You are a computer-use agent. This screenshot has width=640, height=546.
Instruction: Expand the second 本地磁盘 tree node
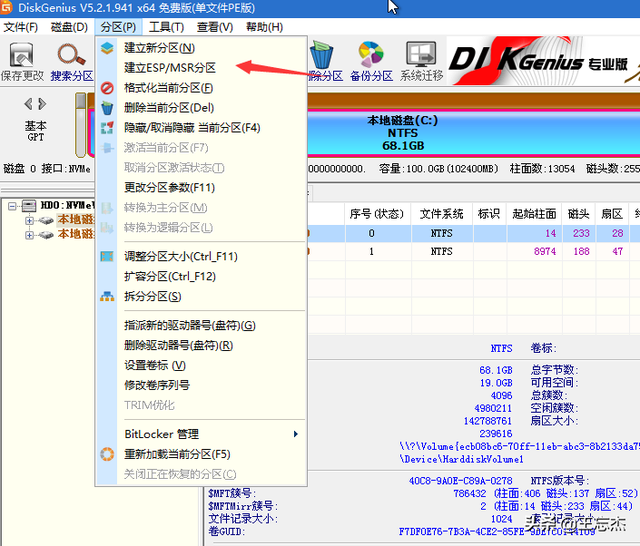click(29, 235)
